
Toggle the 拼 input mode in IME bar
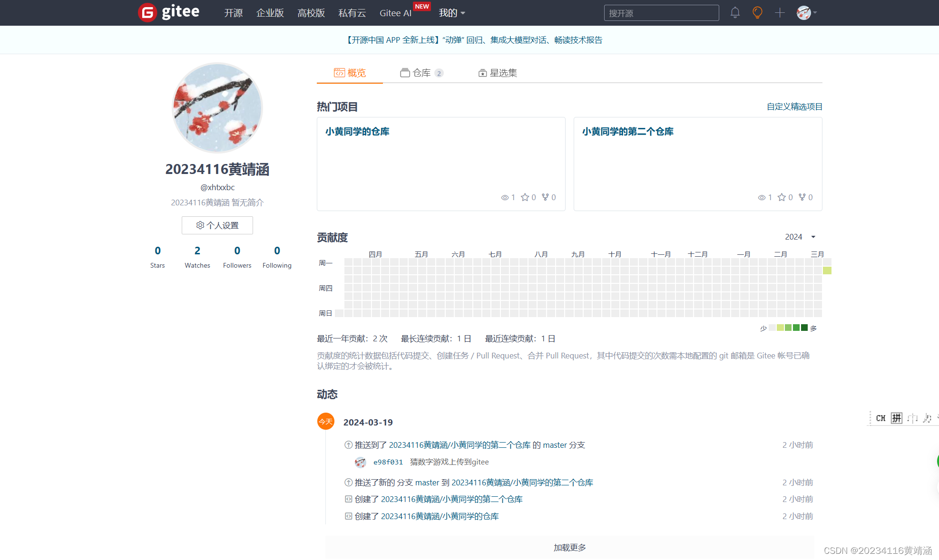(896, 418)
